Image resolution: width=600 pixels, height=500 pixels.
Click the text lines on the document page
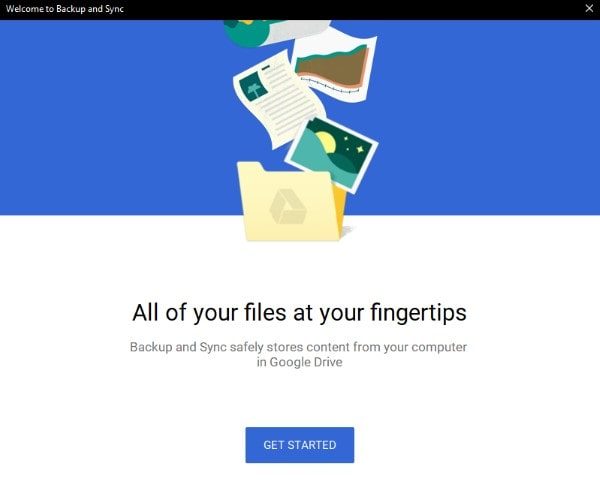coord(288,99)
